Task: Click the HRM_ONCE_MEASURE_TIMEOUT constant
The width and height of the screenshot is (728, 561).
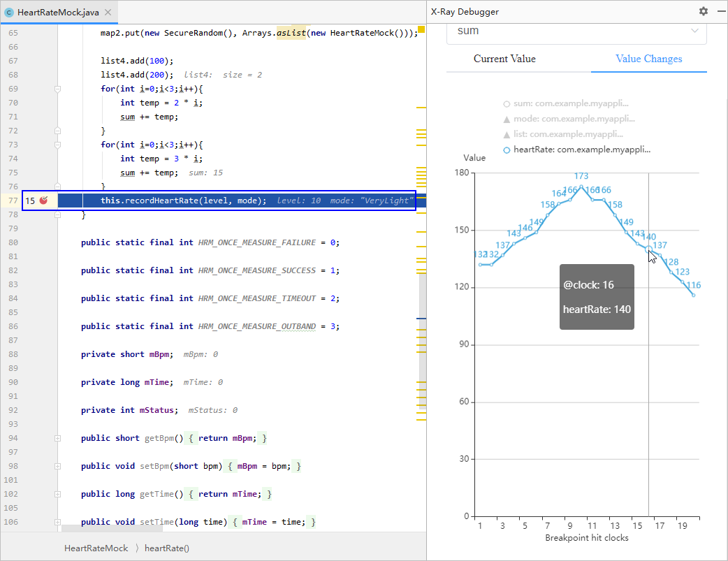Action: pos(256,298)
